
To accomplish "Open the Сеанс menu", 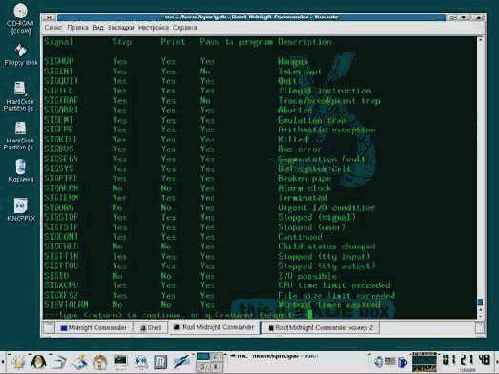I will click(x=53, y=28).
